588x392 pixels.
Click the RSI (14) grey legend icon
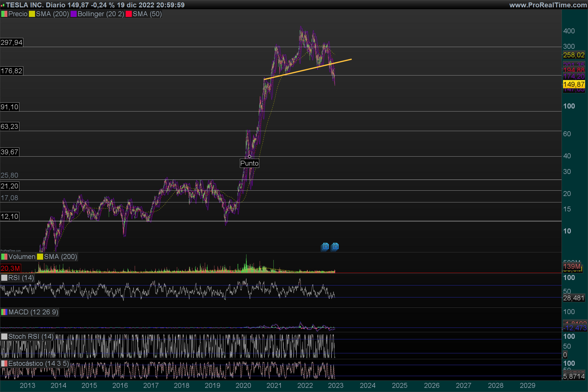pos(4,278)
